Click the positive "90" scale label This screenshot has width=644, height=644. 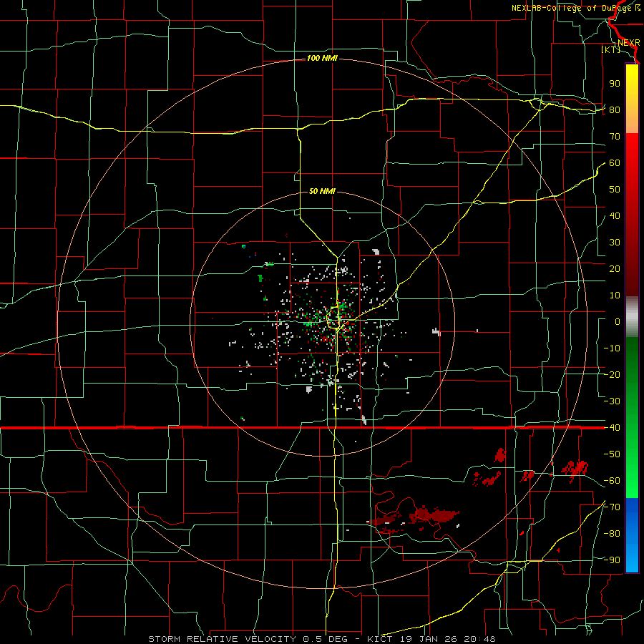click(x=615, y=84)
